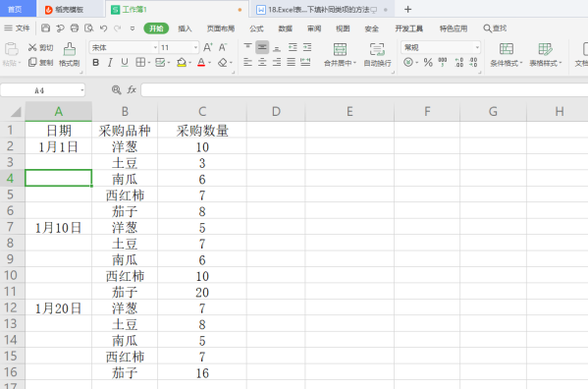Click the eraser clear formatting icon
This screenshot has height=389, width=588.
pos(223,62)
